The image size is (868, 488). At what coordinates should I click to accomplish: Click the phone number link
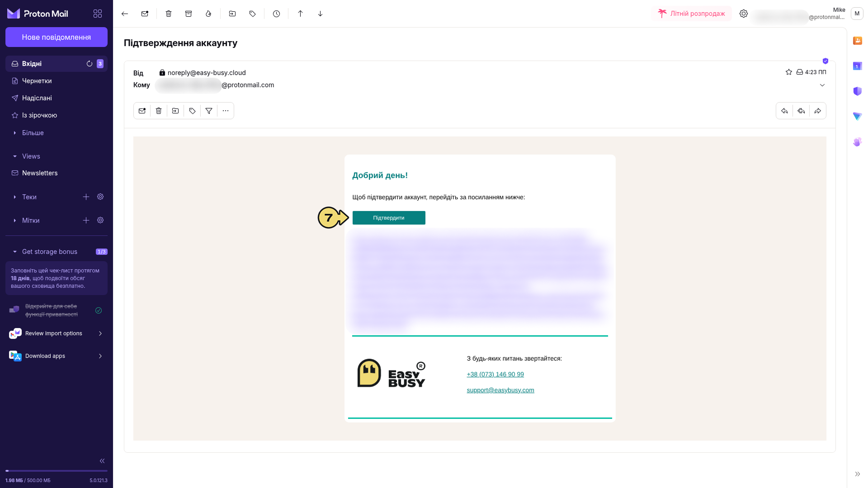pos(495,374)
